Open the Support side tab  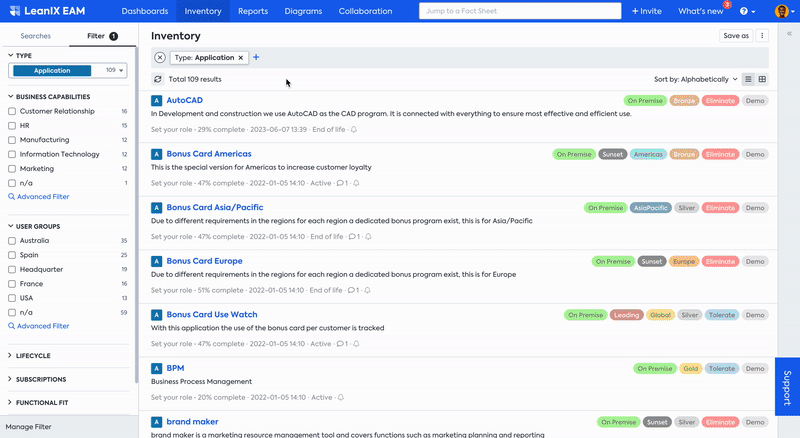click(787, 386)
